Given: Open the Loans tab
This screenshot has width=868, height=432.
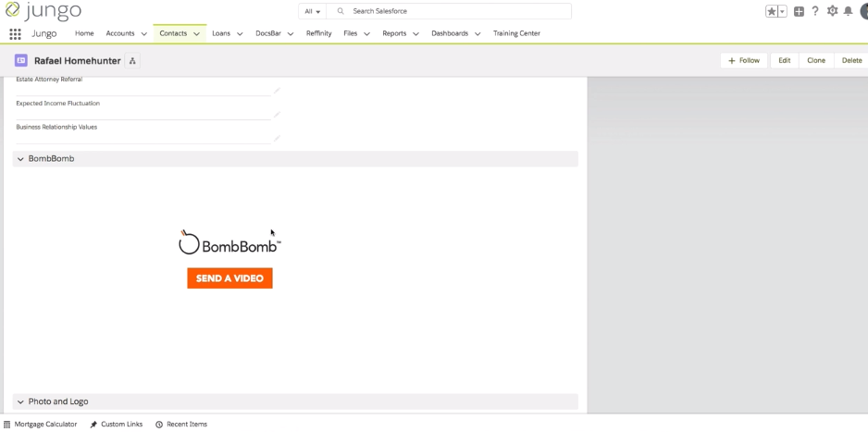Looking at the screenshot, I should click(221, 33).
